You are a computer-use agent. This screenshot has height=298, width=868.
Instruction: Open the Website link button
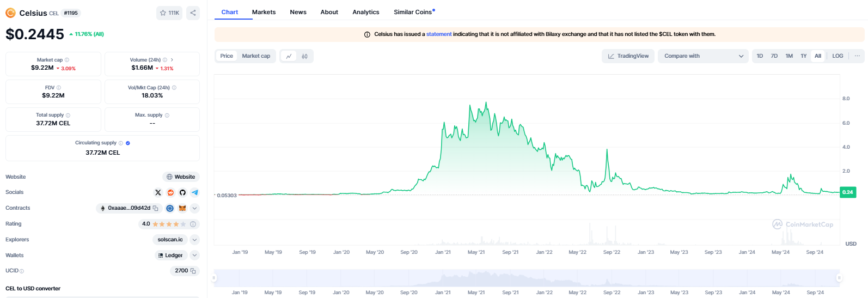[x=181, y=177]
